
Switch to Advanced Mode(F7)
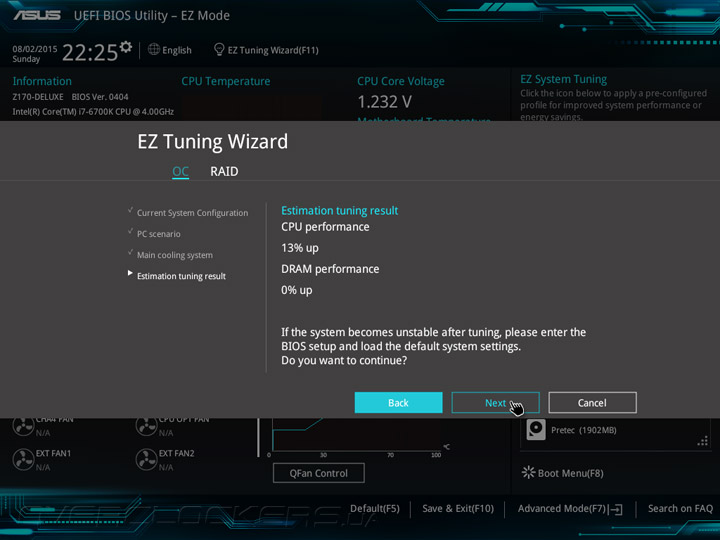pos(562,509)
